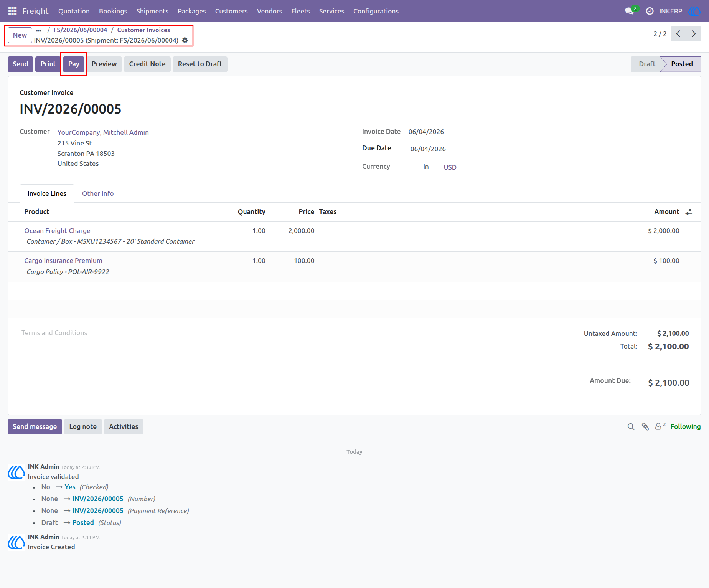Expand the breadcrumb ellipsis
709x588 pixels.
[x=39, y=30]
